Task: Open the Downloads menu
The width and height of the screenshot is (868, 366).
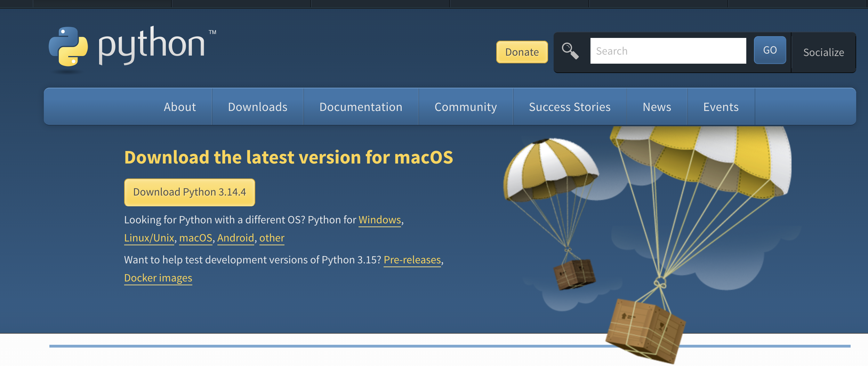Action: (x=258, y=107)
